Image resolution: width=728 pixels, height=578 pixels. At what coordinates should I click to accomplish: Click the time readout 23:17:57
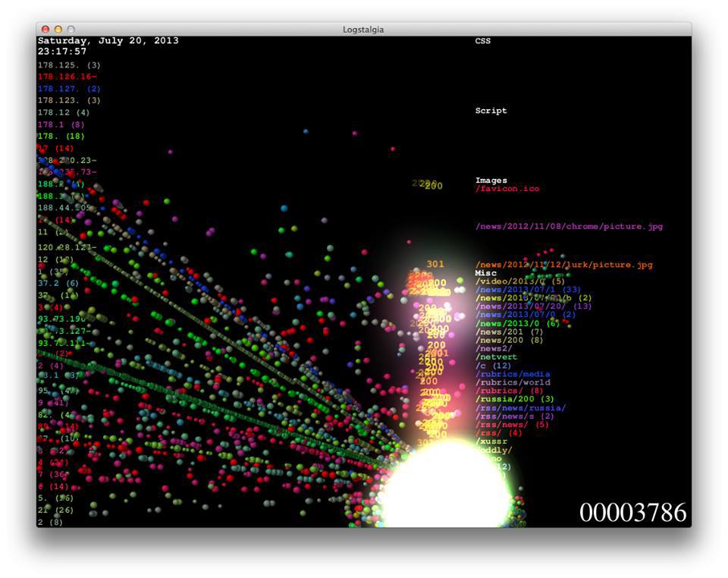pyautogui.click(x=62, y=52)
